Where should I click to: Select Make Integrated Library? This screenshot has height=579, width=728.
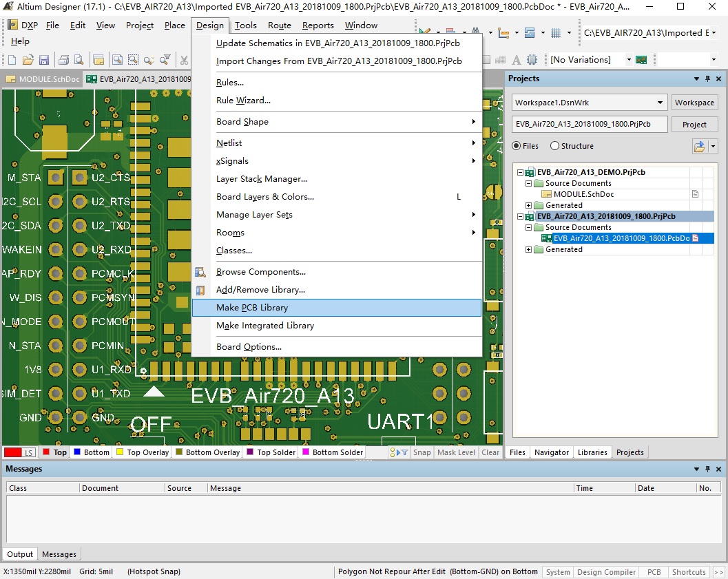[x=337, y=325]
